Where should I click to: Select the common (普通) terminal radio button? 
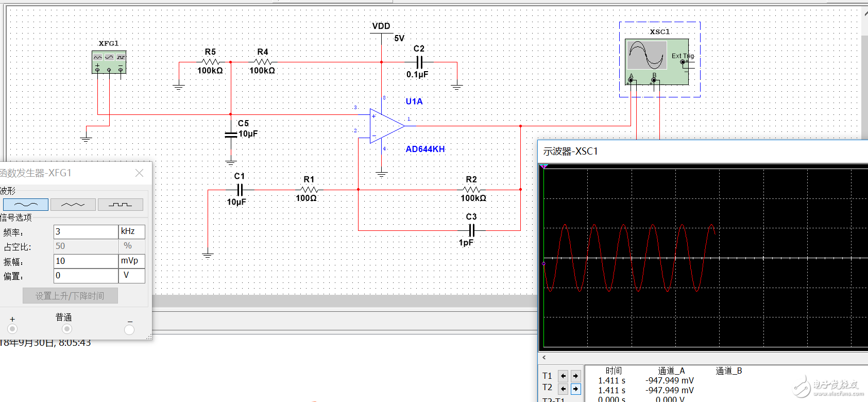click(x=67, y=329)
